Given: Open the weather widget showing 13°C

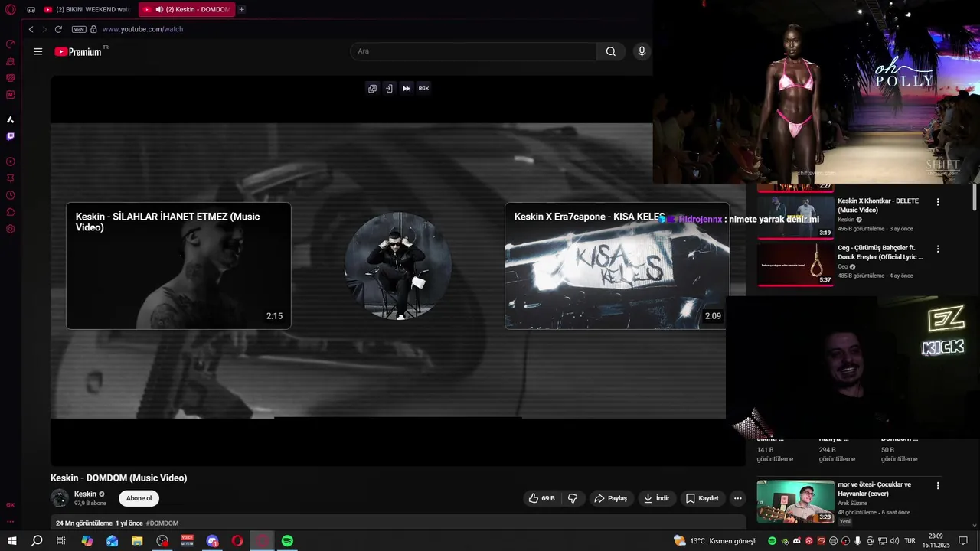Looking at the screenshot, I should click(715, 541).
